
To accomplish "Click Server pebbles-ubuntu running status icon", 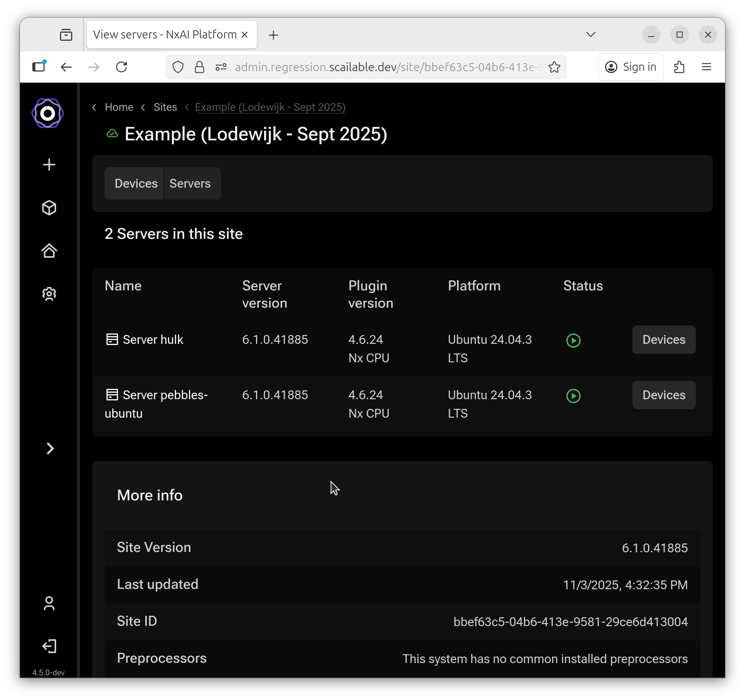I will pyautogui.click(x=573, y=396).
